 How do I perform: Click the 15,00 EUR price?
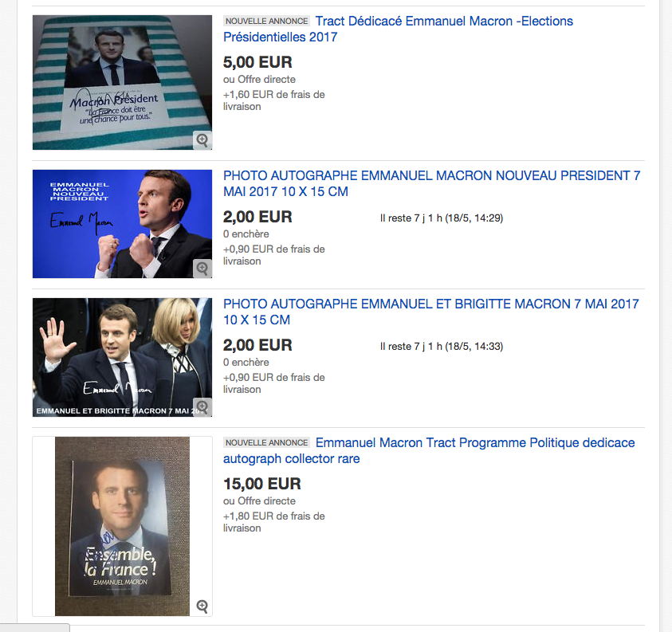coord(261,484)
